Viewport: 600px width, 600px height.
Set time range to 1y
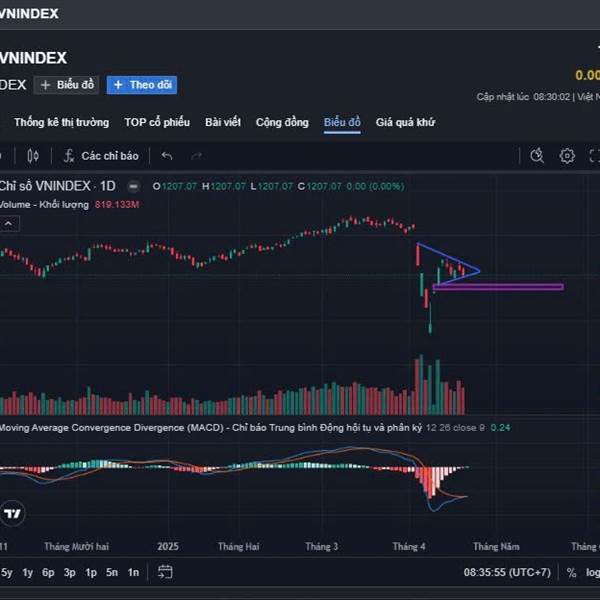[28, 572]
